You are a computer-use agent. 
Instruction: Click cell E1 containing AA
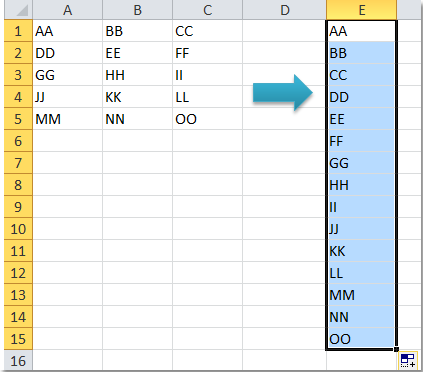361,31
